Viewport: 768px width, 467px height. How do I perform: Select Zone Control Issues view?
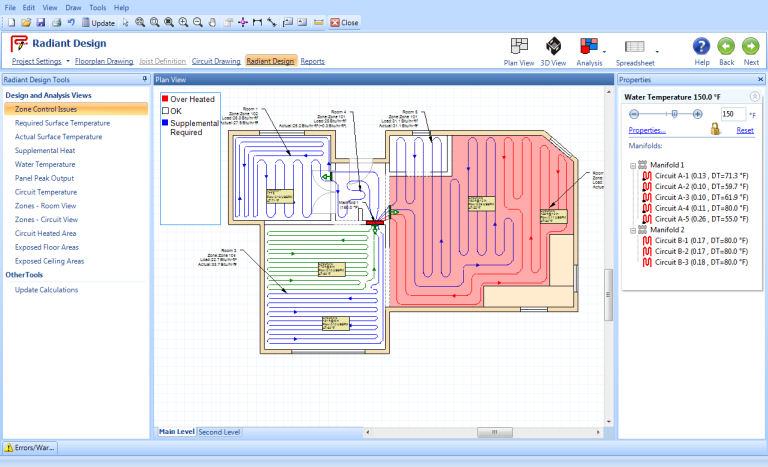(x=76, y=109)
